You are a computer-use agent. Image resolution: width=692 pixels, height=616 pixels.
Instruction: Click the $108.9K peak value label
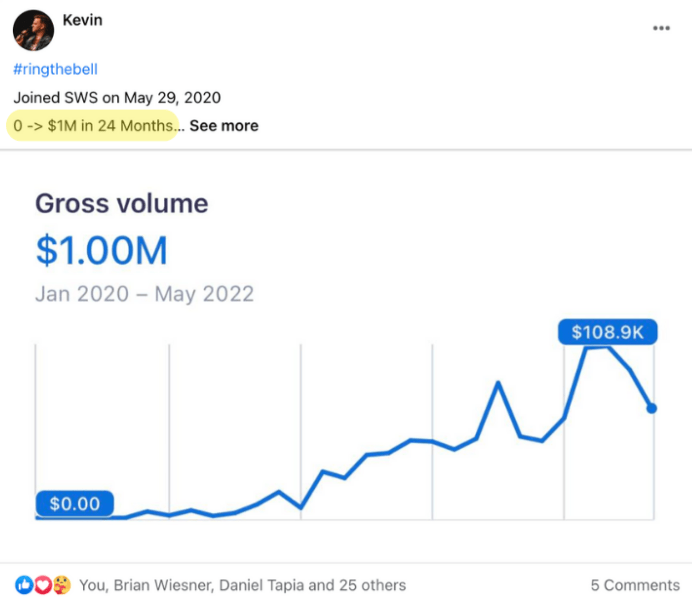[x=607, y=332]
